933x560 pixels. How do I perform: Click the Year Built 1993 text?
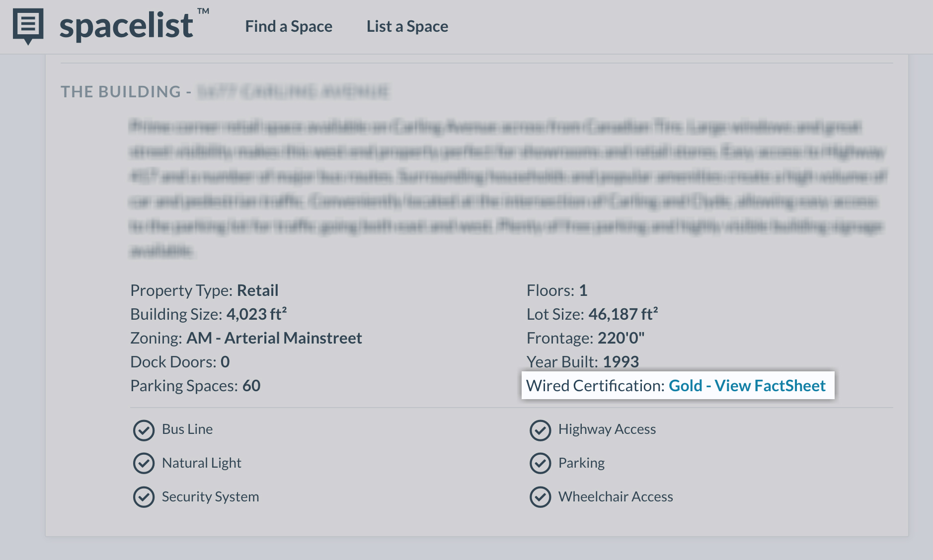click(x=583, y=362)
